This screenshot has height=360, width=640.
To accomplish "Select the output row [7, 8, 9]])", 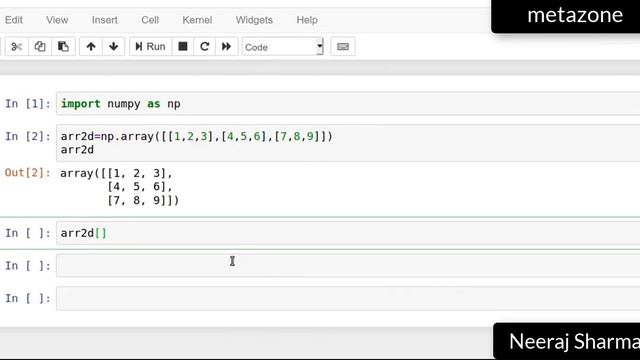I will coord(143,200).
